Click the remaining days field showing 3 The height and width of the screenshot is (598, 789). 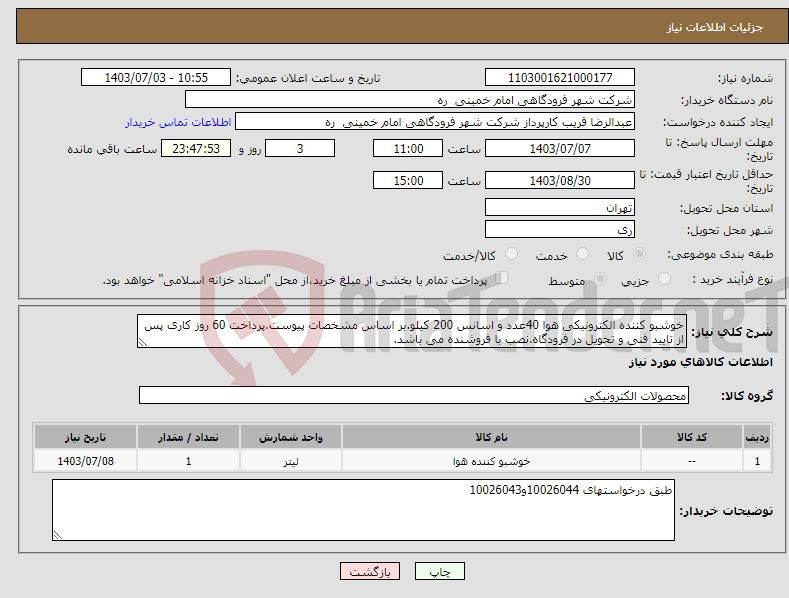(300, 148)
